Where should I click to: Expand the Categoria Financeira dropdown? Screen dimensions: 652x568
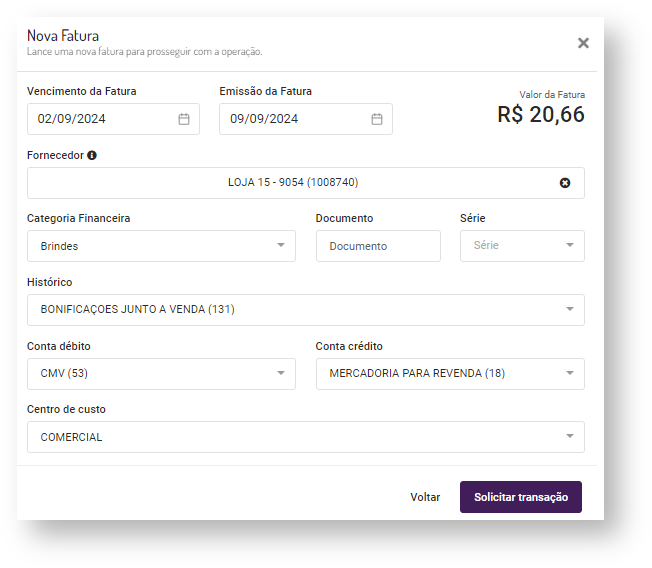point(281,245)
